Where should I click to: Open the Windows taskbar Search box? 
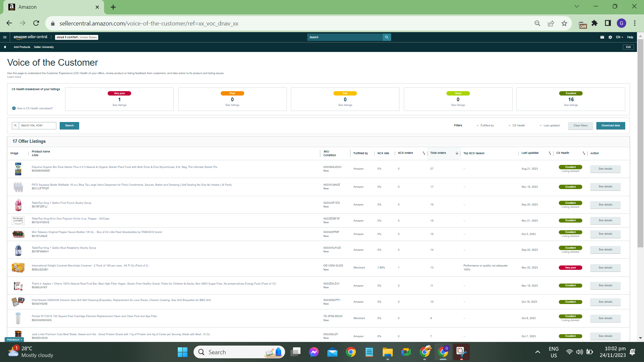point(239,352)
